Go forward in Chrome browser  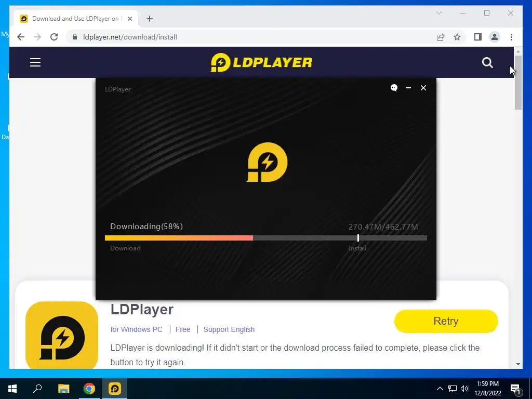37,37
